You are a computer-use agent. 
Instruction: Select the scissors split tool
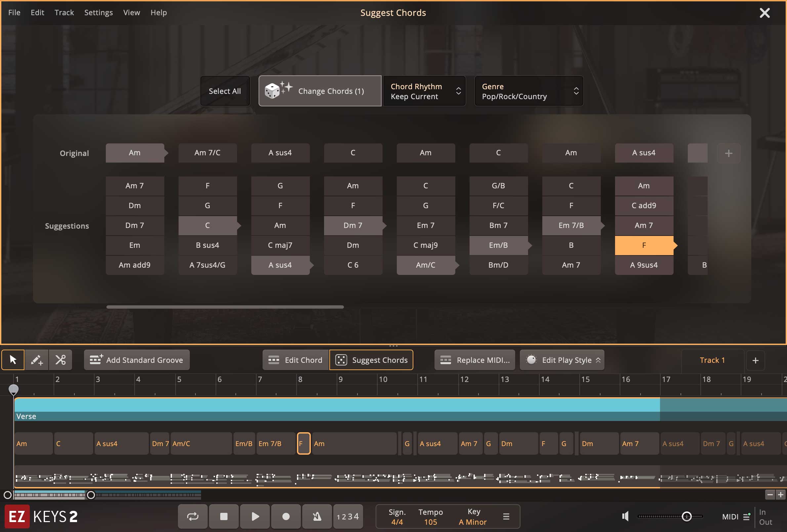pos(61,360)
